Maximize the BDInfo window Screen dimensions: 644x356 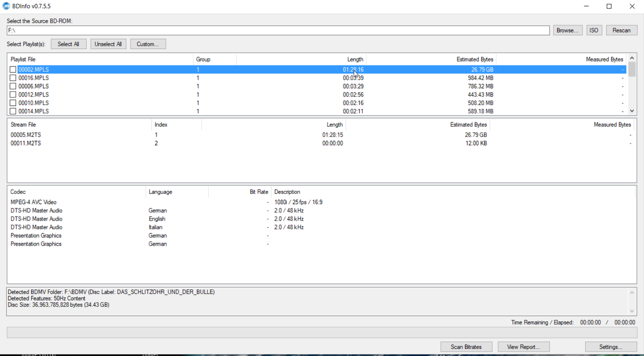point(609,7)
